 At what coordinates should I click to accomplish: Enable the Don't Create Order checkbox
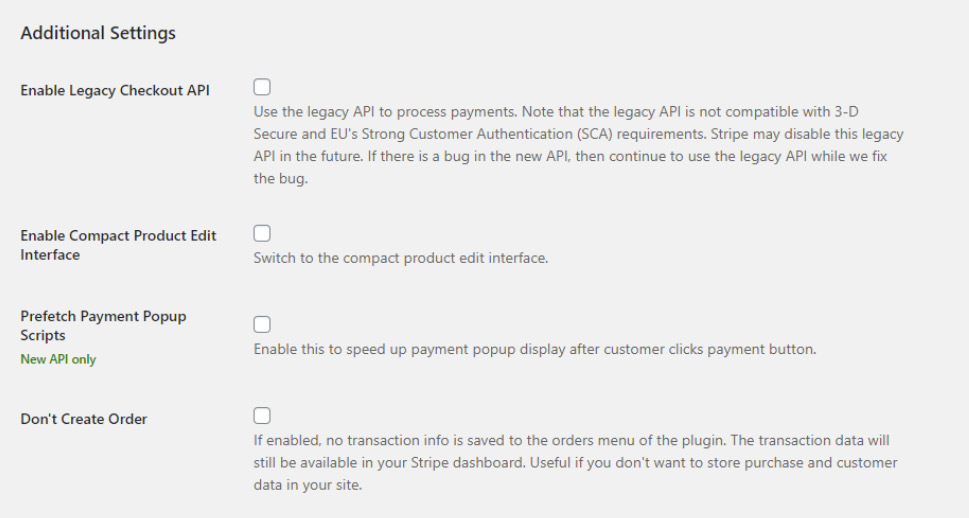[x=262, y=415]
